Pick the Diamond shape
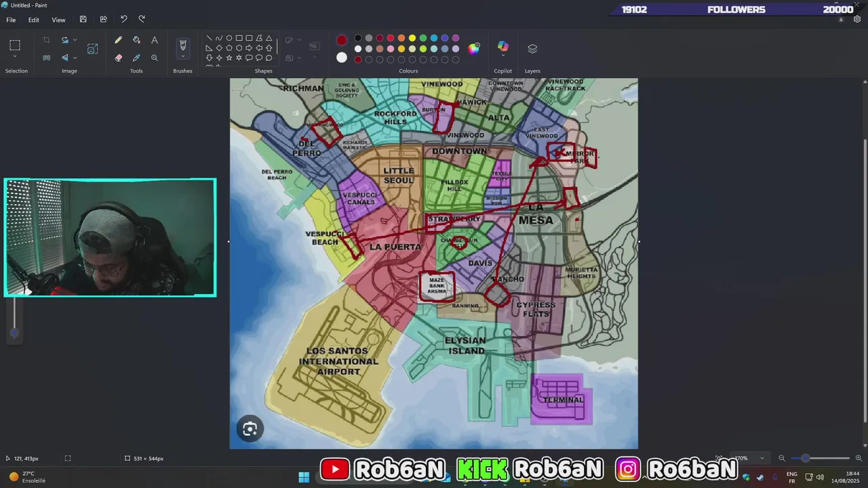The height and width of the screenshot is (488, 868). coord(219,48)
